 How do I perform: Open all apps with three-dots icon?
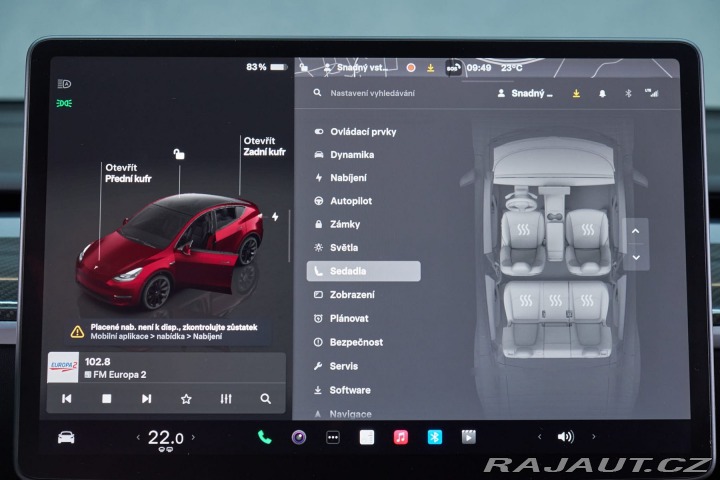click(x=333, y=437)
